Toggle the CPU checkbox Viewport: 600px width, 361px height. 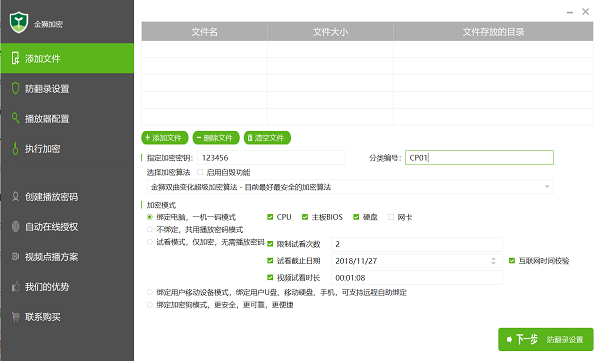point(270,217)
